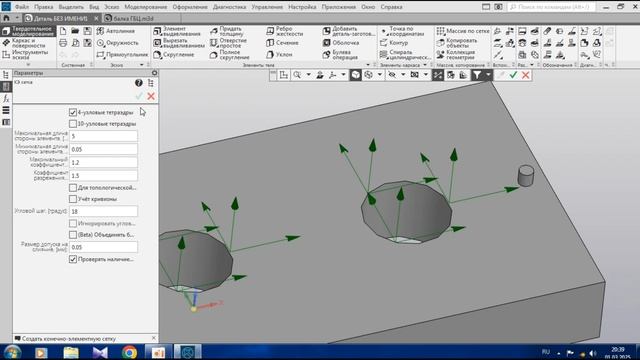The width and height of the screenshot is (640, 360).
Task: Toggle Проверять наличие checkbox
Action: point(73,259)
